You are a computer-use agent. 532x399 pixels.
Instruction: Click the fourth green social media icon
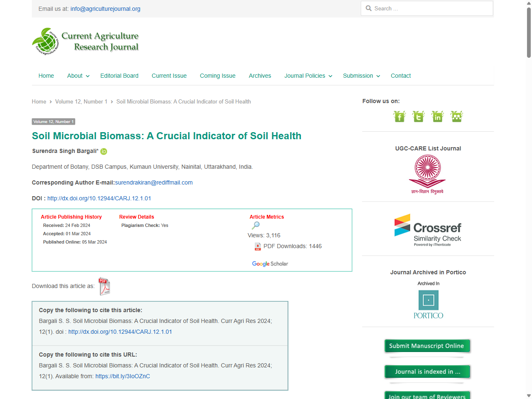(456, 116)
